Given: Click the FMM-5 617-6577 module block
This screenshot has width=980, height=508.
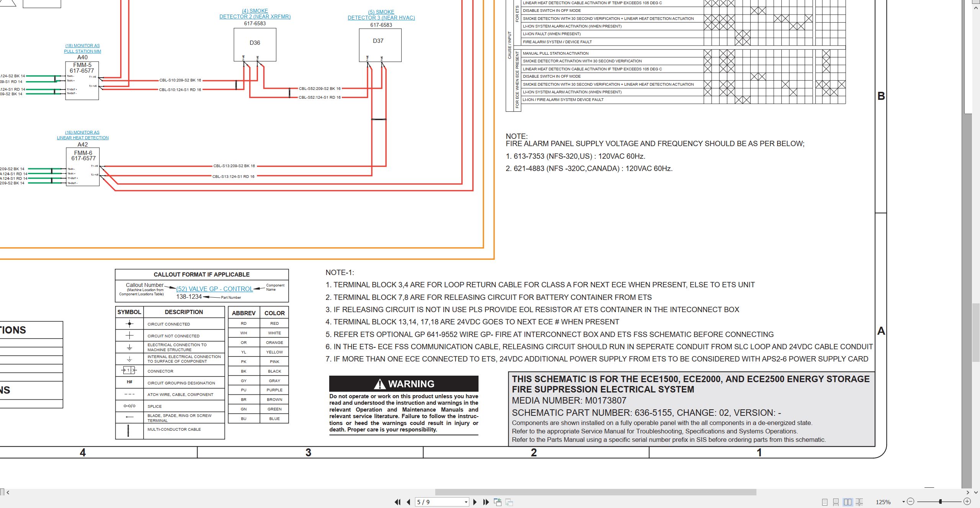Looking at the screenshot, I should point(82,81).
